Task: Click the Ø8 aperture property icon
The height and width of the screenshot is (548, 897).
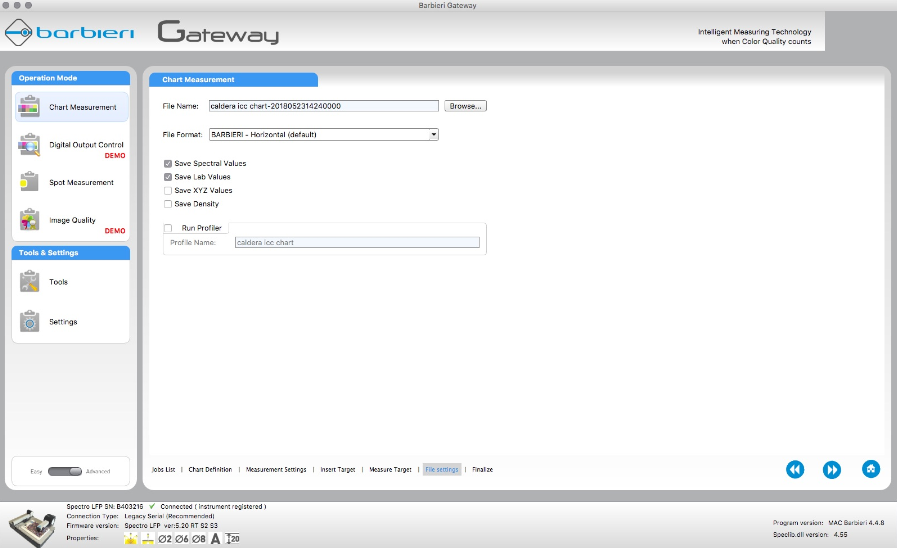Action: 199,539
